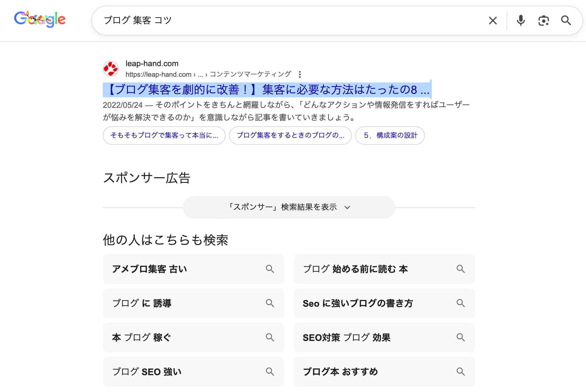The height and width of the screenshot is (392, 586).
Task: Click the Google doodle logo
Action: pos(40,19)
